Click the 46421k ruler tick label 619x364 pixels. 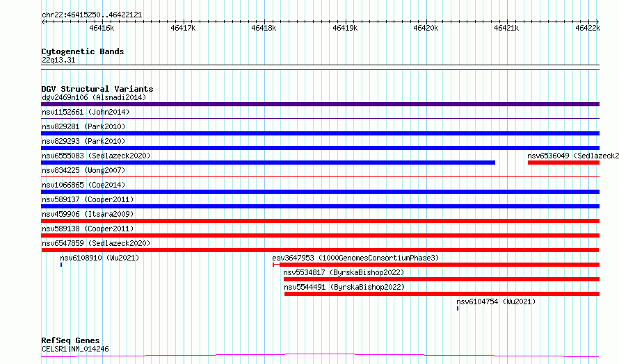coord(506,28)
